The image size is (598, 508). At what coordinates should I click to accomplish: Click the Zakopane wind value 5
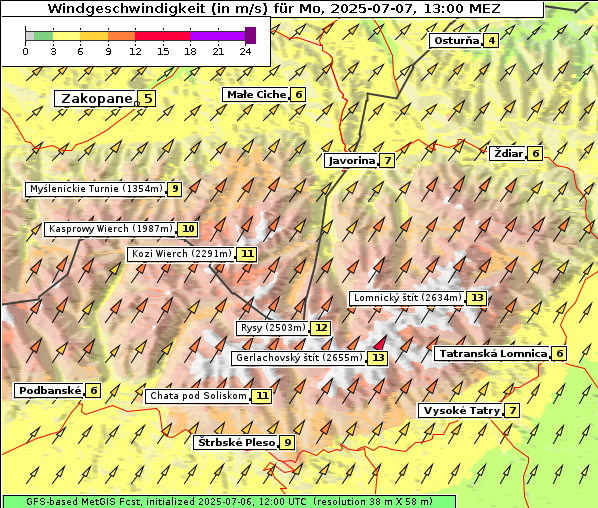(147, 99)
